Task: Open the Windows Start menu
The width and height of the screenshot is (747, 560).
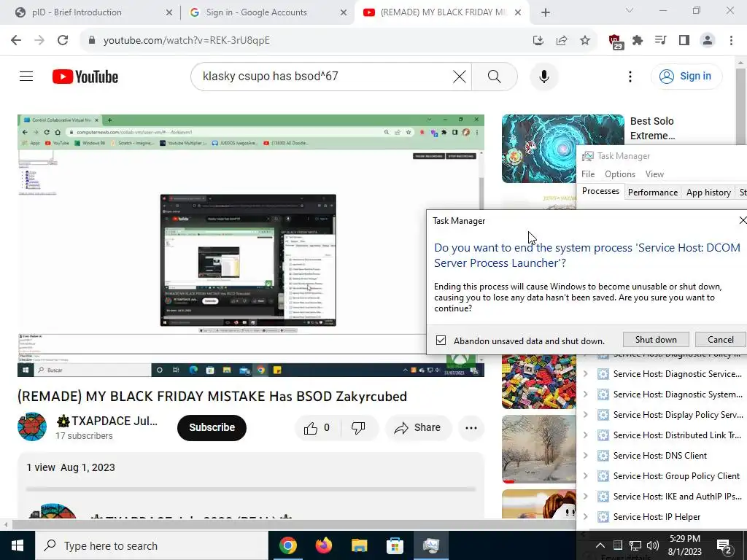Action: click(18, 545)
